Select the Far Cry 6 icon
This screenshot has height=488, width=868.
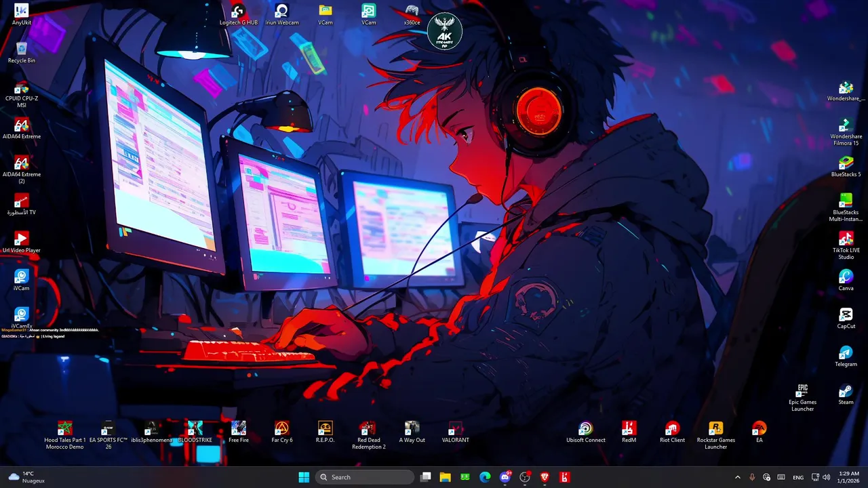pos(282,432)
